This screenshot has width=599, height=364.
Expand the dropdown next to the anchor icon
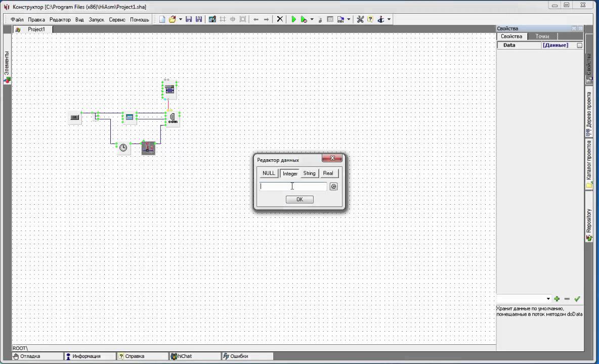(x=389, y=19)
